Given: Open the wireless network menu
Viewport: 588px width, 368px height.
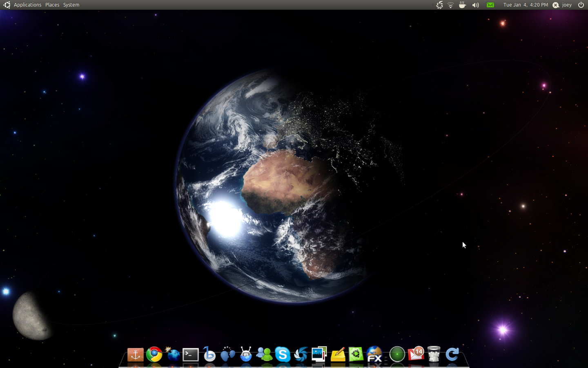Looking at the screenshot, I should [x=450, y=5].
